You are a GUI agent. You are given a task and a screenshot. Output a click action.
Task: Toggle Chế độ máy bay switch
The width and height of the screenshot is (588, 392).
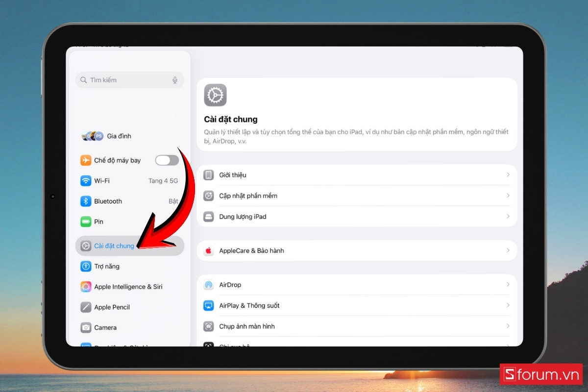167,160
